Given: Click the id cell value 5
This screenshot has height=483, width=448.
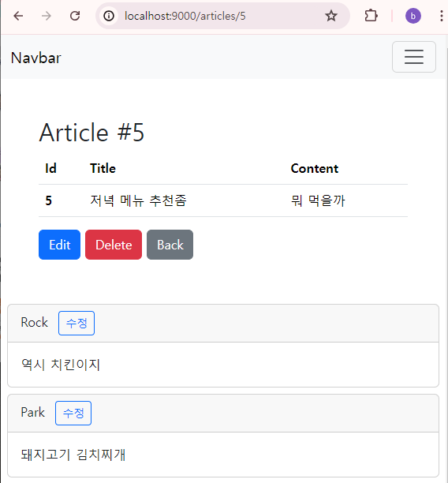Looking at the screenshot, I should tap(49, 200).
